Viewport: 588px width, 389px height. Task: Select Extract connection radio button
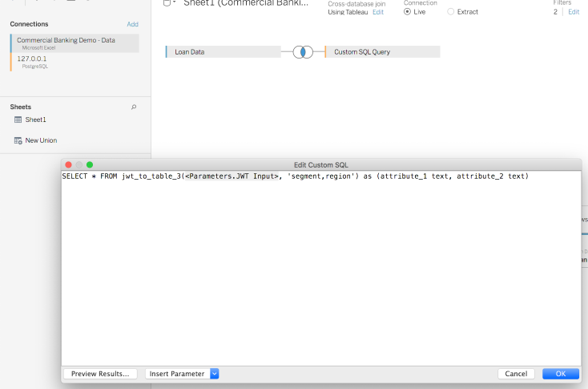point(450,12)
